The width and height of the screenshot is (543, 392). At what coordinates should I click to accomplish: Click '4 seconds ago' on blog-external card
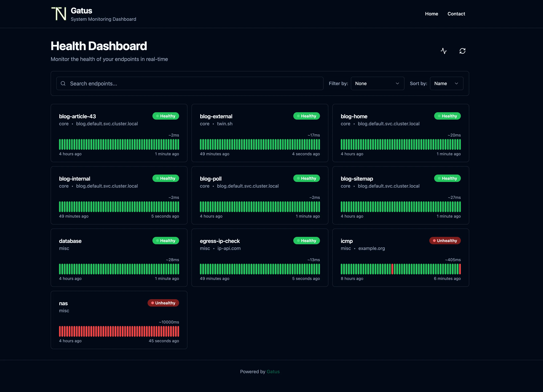tap(306, 154)
